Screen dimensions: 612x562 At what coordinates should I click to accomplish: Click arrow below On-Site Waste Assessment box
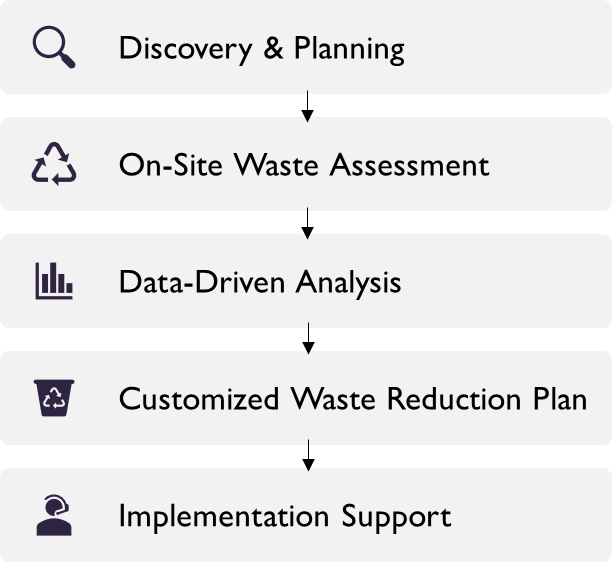pyautogui.click(x=308, y=223)
